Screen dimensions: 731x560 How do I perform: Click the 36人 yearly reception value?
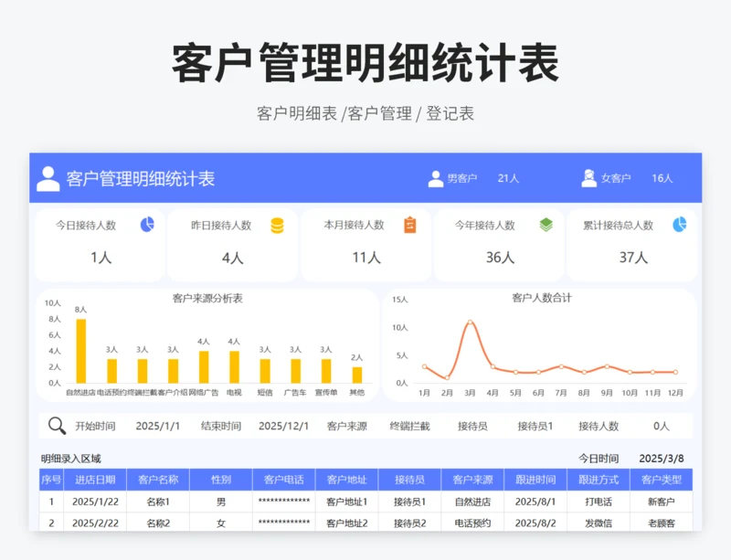click(x=500, y=258)
